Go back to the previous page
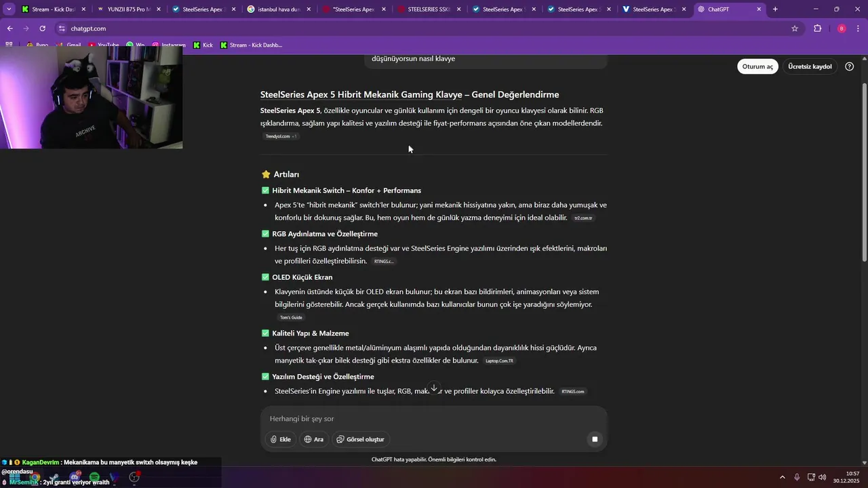Image resolution: width=868 pixels, height=488 pixels. pos(9,28)
